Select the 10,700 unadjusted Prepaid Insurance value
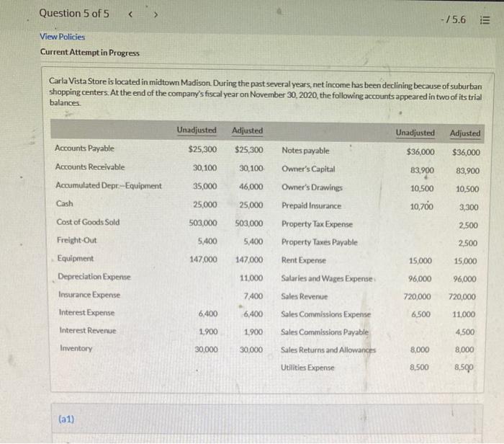The height and width of the screenshot is (444, 504). pos(421,207)
